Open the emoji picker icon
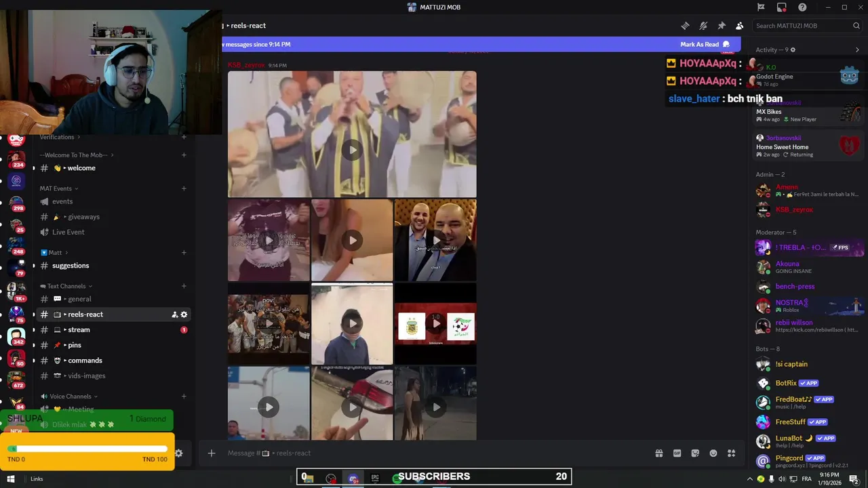This screenshot has width=868, height=488. click(713, 453)
